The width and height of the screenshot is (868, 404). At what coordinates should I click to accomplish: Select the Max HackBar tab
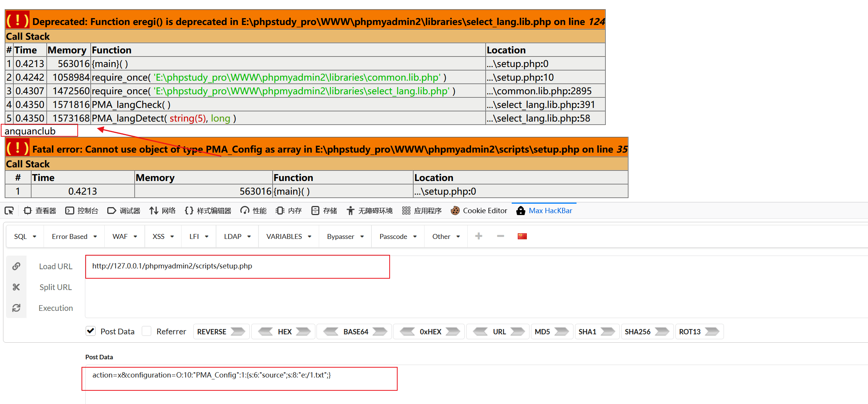545,211
